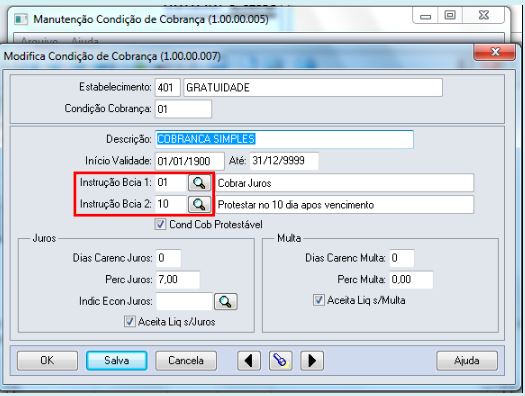
Task: Click the OK button
Action: (47, 361)
